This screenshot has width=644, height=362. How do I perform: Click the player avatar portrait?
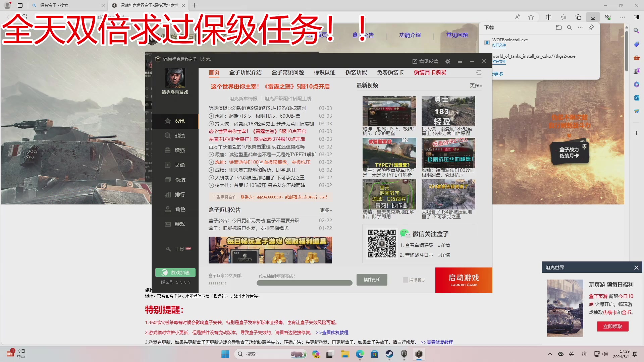coord(175,78)
